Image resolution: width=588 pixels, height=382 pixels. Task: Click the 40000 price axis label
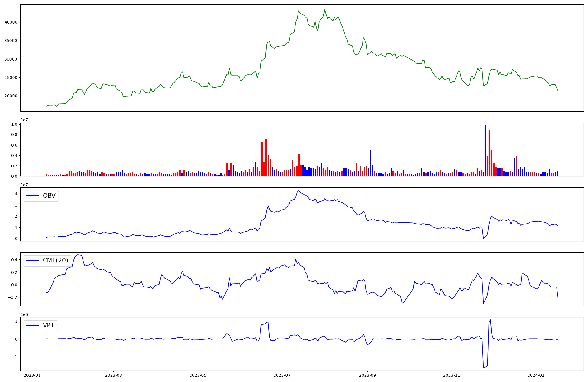(11, 22)
